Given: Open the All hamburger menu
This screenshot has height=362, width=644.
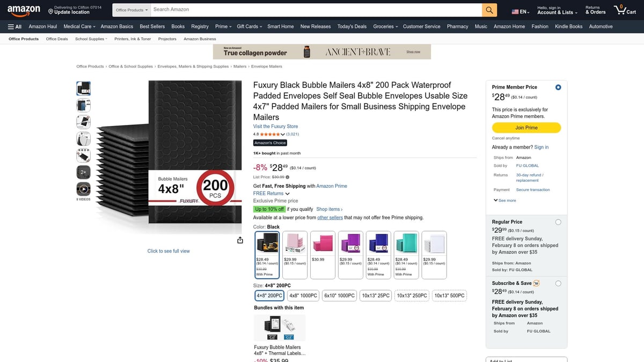Looking at the screenshot, I should pyautogui.click(x=14, y=26).
